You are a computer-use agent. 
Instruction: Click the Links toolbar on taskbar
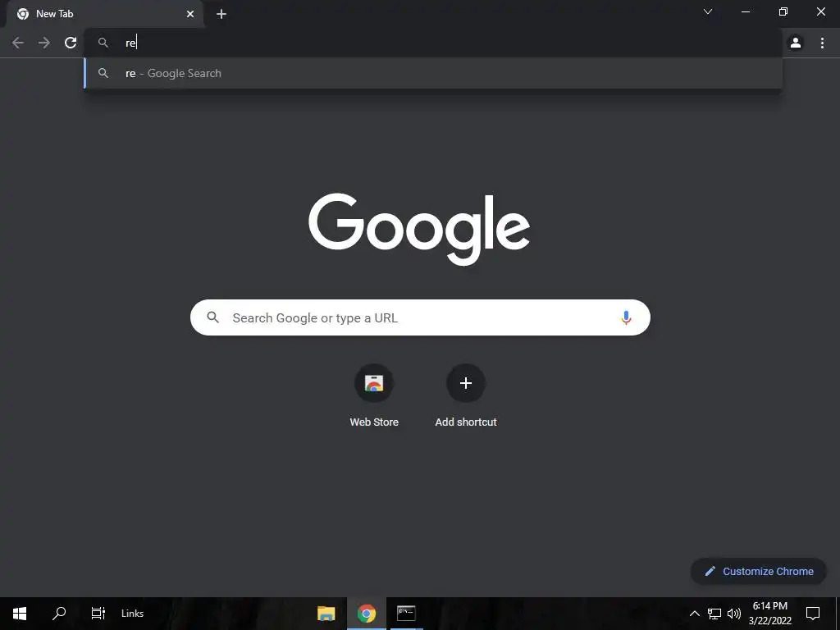pos(132,614)
